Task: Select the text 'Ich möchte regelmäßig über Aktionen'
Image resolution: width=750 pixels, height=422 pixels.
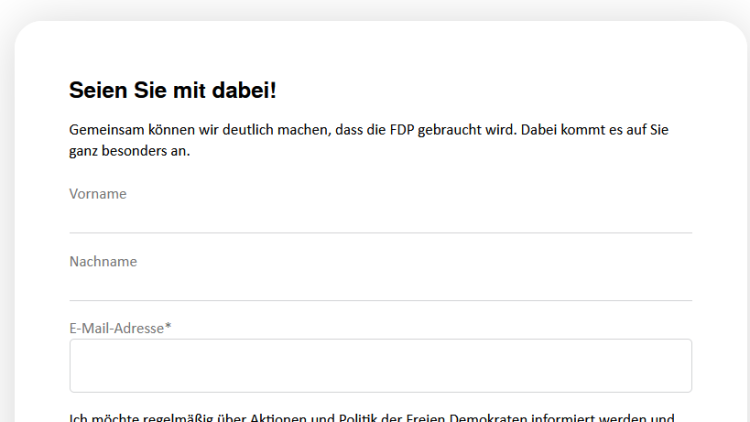Action: click(188, 417)
